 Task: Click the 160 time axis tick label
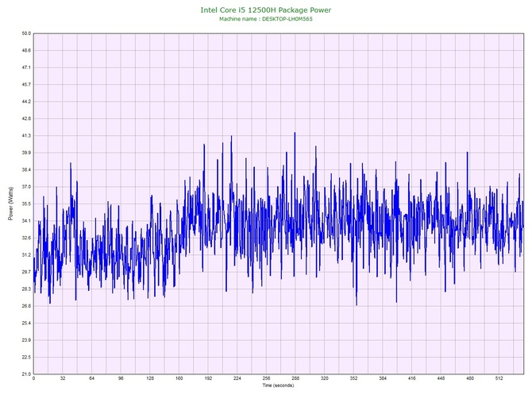point(179,378)
